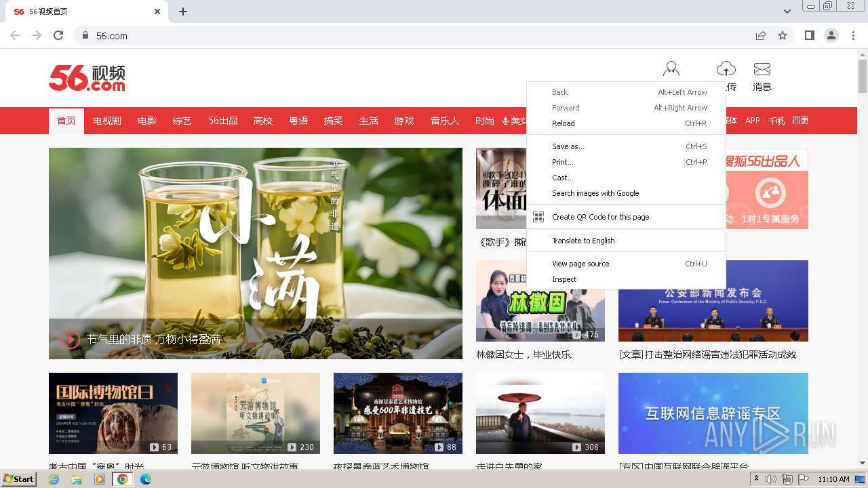Open 打击整治网络谣言 article link
This screenshot has width=868, height=488.
707,354
